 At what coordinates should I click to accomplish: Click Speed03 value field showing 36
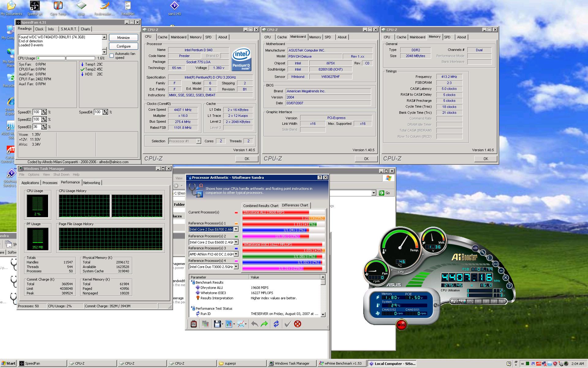[x=37, y=127]
